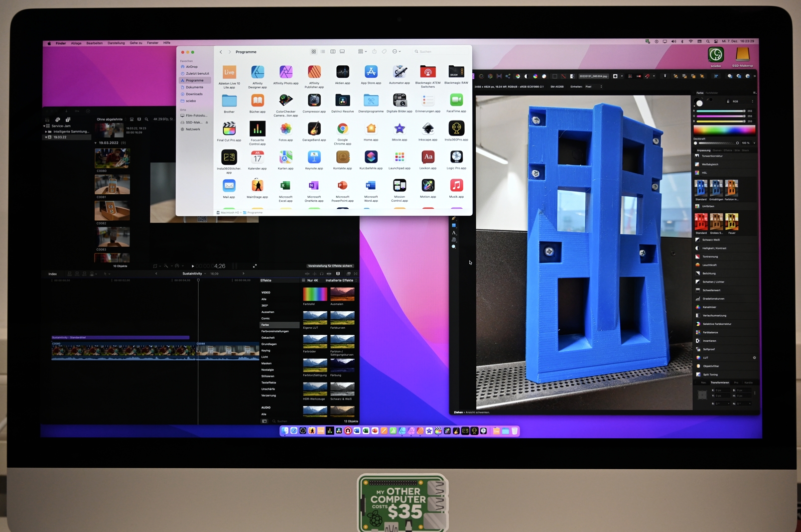801x532 pixels.
Task: Select the text tool in Affinity Photo
Action: [454, 233]
